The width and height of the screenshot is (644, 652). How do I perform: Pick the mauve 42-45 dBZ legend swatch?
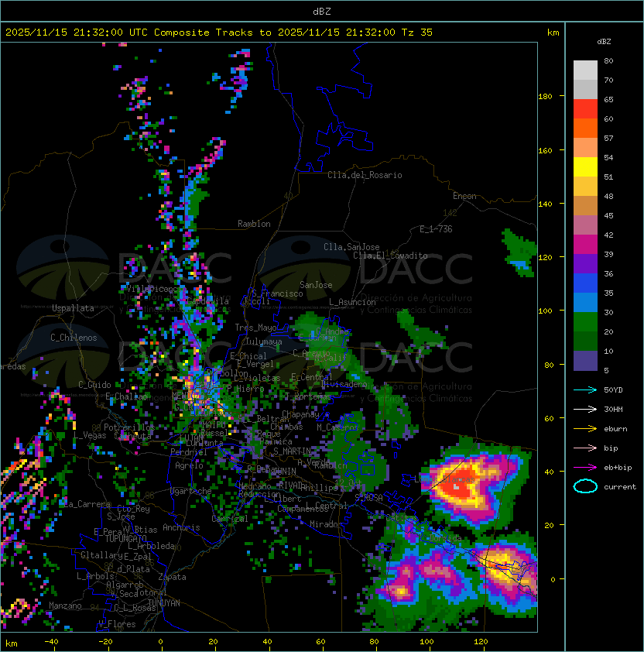pos(585,225)
